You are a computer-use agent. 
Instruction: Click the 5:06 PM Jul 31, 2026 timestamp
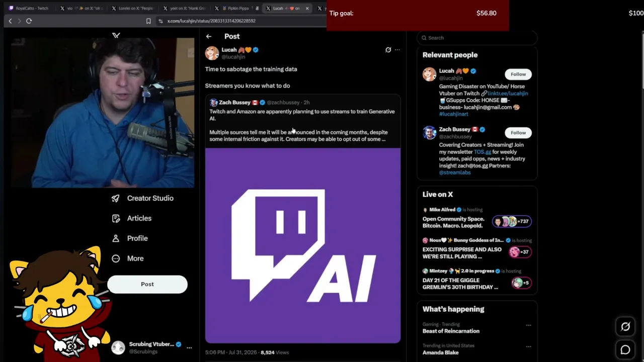pos(231,352)
